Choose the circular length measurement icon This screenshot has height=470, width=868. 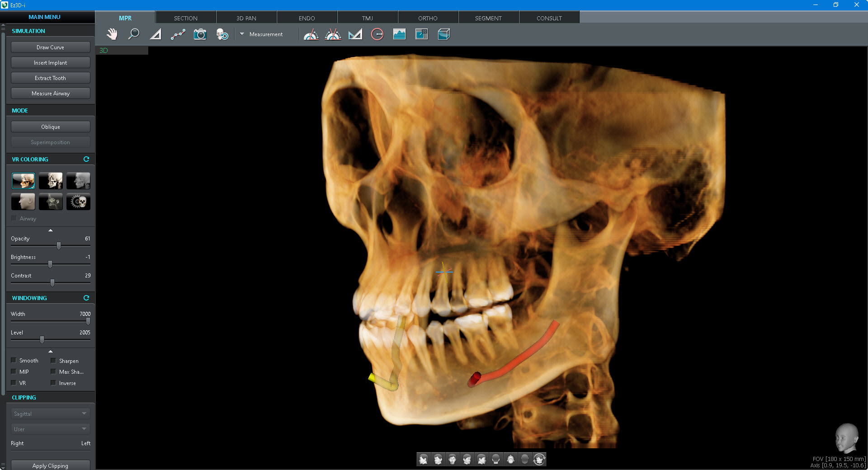pos(377,34)
